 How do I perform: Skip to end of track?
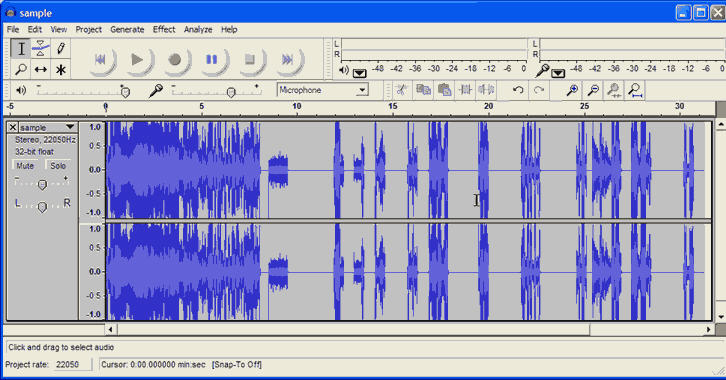(x=288, y=60)
